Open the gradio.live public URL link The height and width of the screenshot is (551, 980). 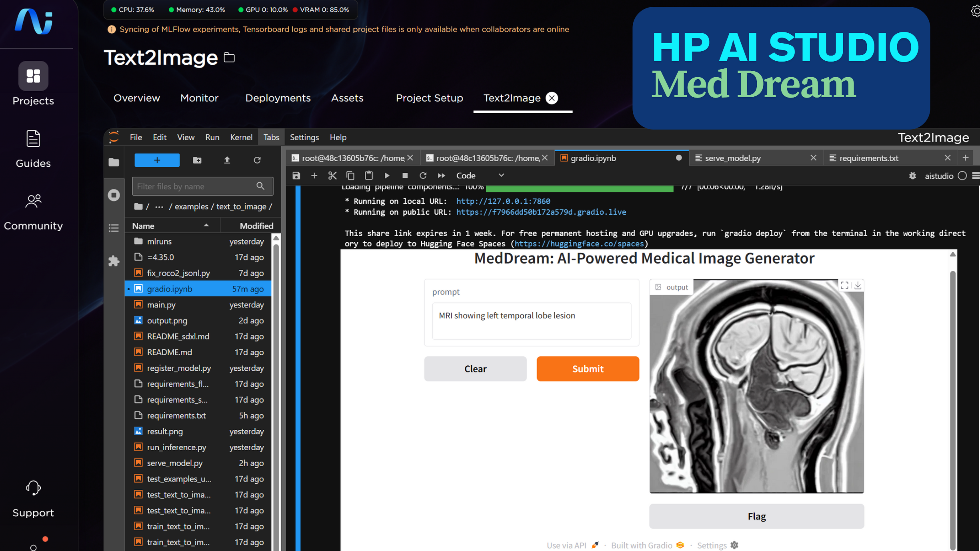(541, 212)
